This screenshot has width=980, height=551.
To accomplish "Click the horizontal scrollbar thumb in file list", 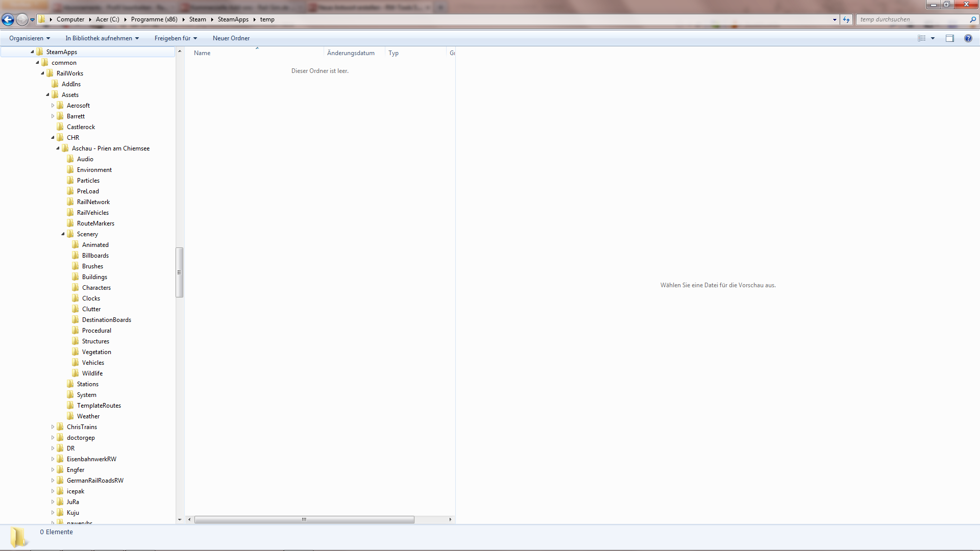I will tap(304, 519).
